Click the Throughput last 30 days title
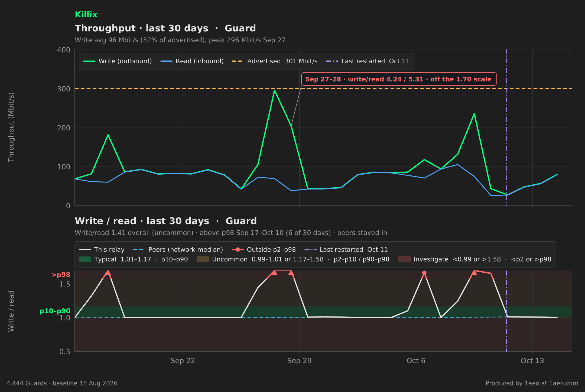The image size is (585, 392). (x=165, y=28)
